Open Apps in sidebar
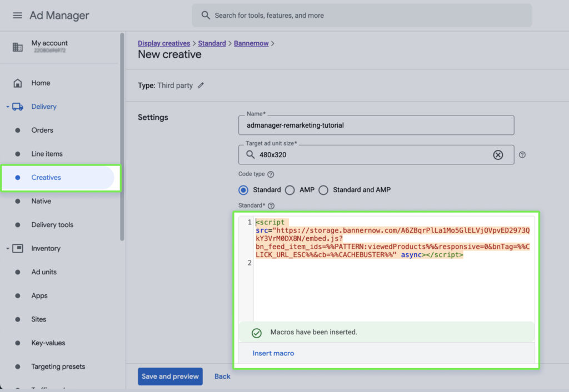Viewport: 569px width, 392px height. click(39, 295)
